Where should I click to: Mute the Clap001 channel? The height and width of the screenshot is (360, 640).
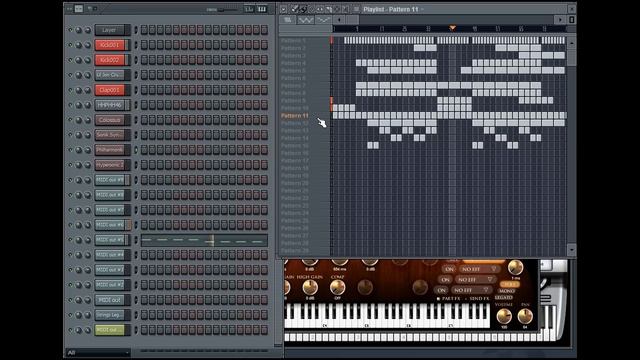70,90
